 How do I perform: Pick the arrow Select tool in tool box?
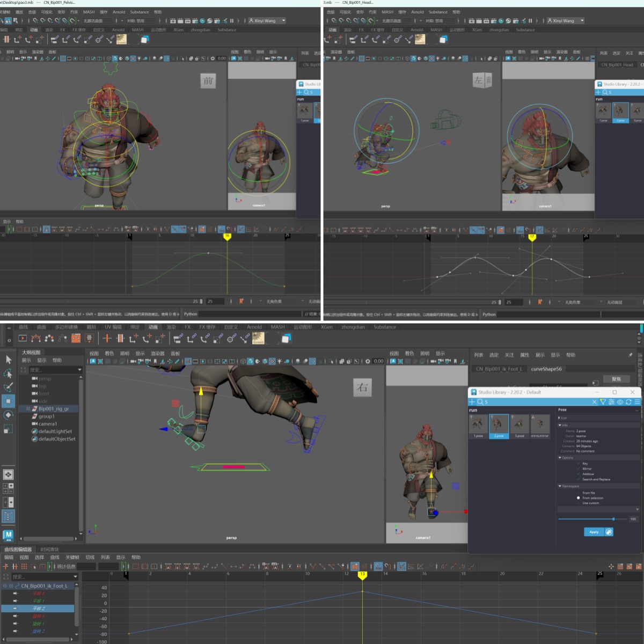click(8, 360)
